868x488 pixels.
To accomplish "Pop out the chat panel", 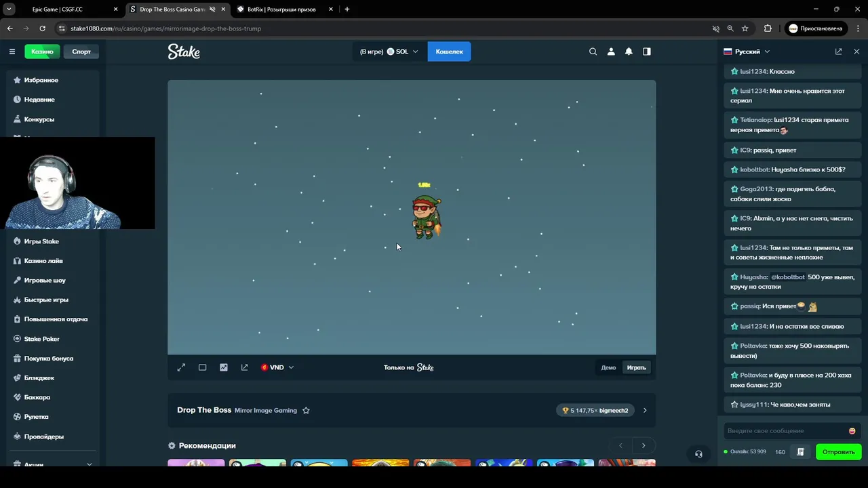I will click(839, 52).
